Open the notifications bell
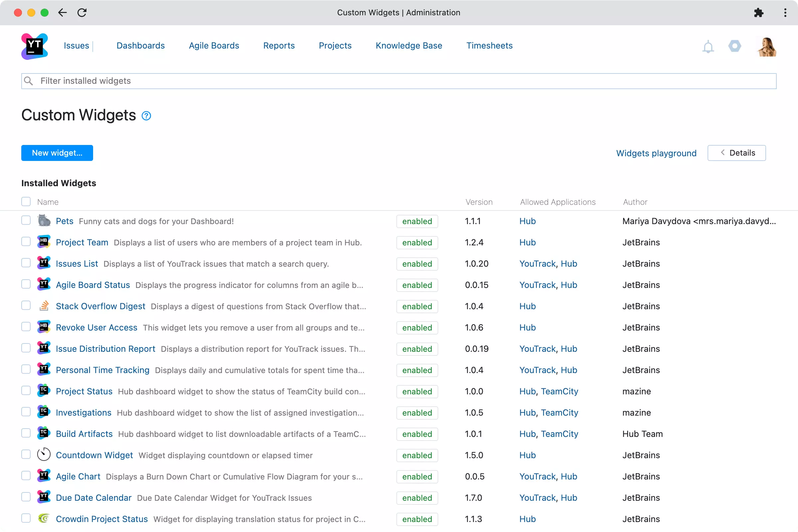Viewport: 798px width, 532px height. 708,47
